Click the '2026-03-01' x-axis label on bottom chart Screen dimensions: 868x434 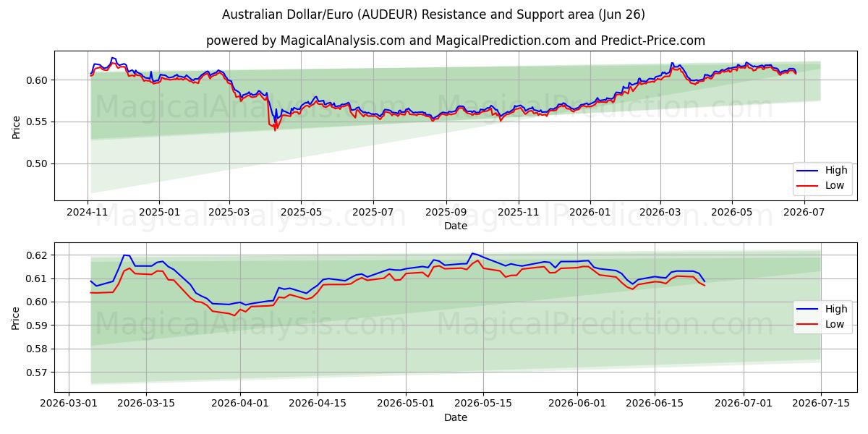click(x=69, y=404)
